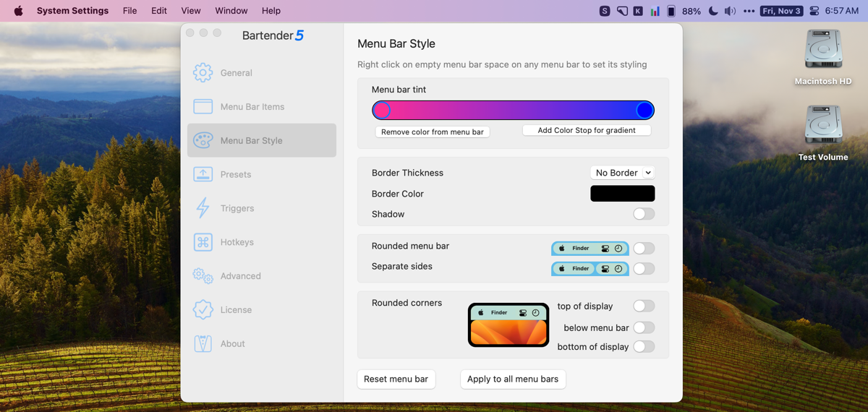Open the Advanced gears icon

coord(203,276)
